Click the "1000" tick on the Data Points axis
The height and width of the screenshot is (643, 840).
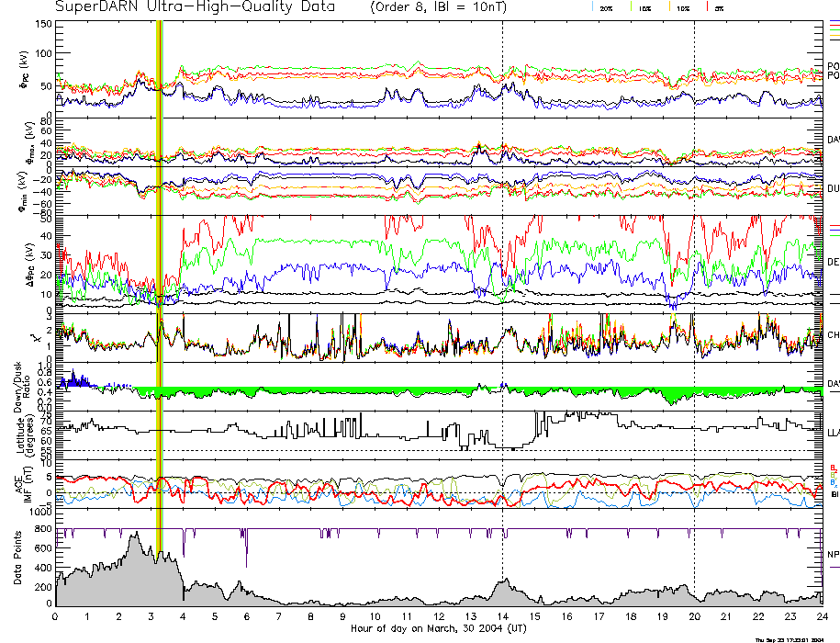41,513
